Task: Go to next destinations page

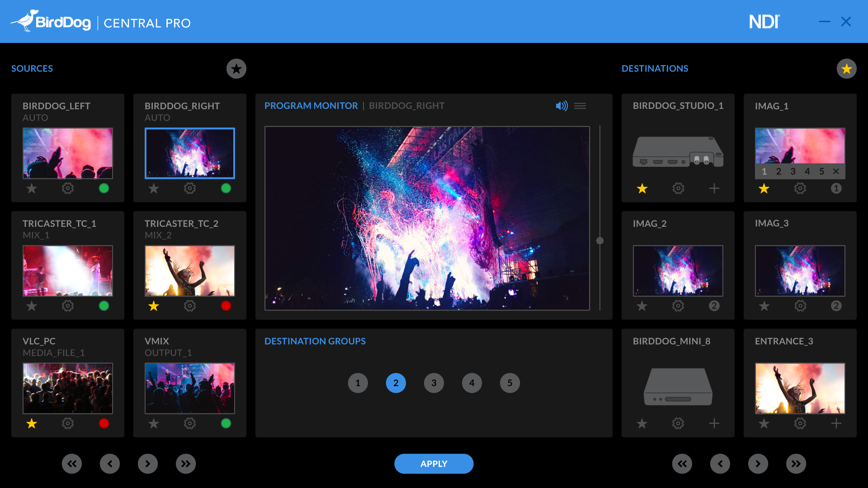Action: [x=758, y=464]
